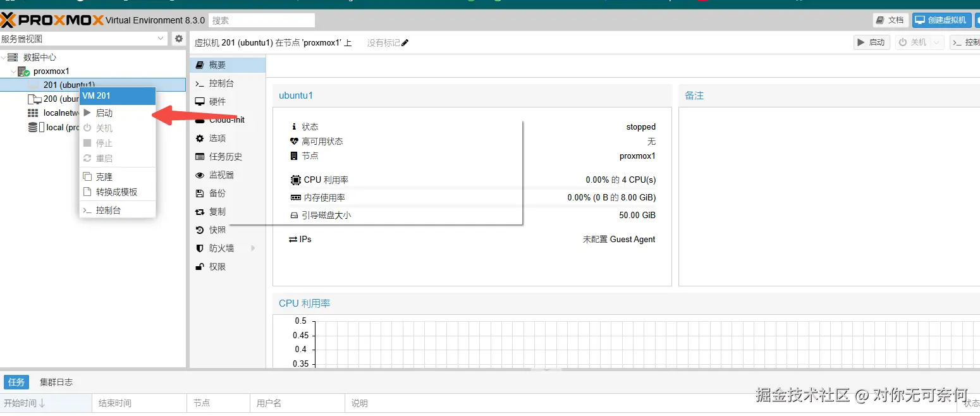Click the Proxmox logo

(52, 20)
